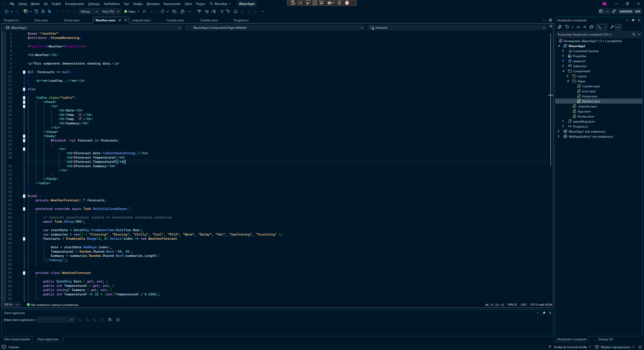This screenshot has width=644, height=350.
Task: Click the MK account avatar
Action: [x=604, y=4]
